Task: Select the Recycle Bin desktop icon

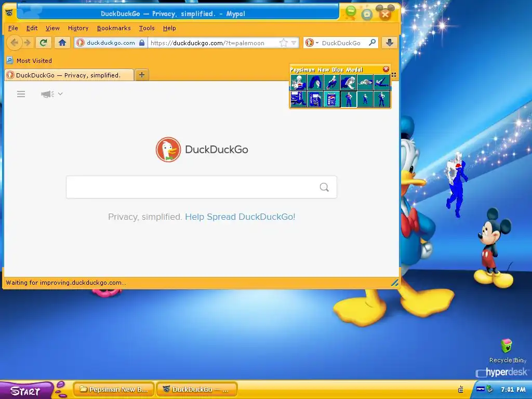Action: coord(507,351)
